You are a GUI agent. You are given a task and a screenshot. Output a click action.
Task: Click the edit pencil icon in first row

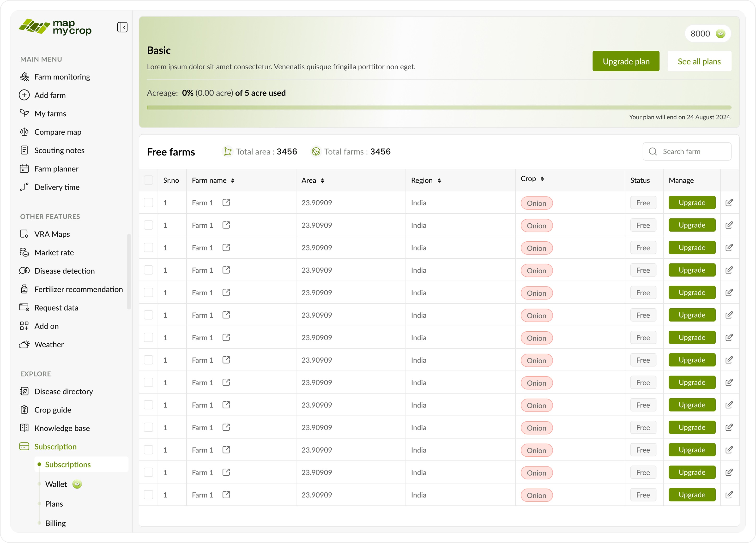point(729,203)
